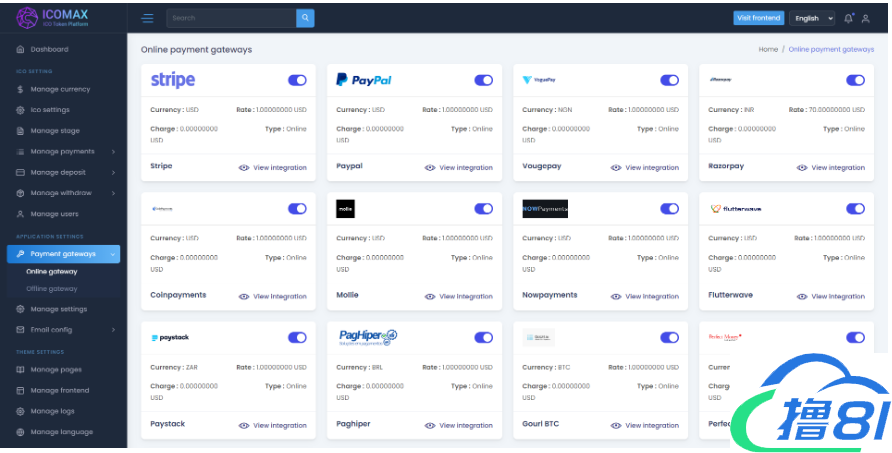Disable the Stripe gateway toggle

(297, 80)
